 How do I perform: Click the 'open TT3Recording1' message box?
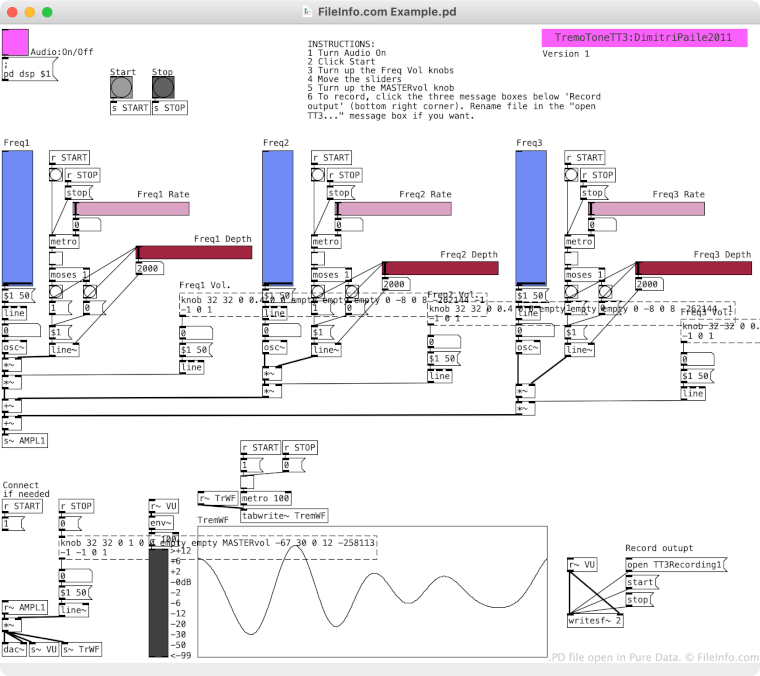(676, 565)
